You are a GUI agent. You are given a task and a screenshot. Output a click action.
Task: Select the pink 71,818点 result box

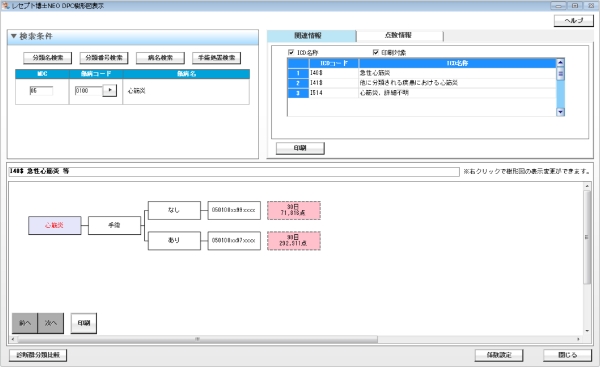click(x=294, y=210)
